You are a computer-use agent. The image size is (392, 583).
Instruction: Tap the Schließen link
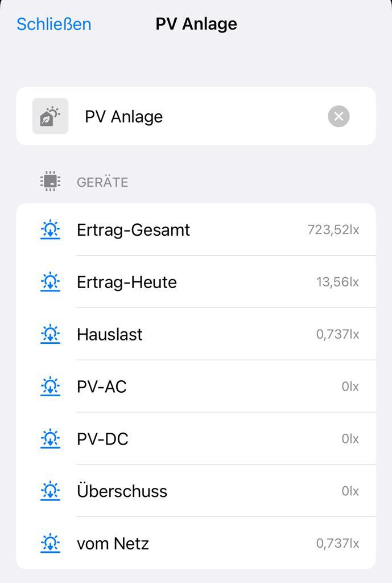[x=54, y=24]
